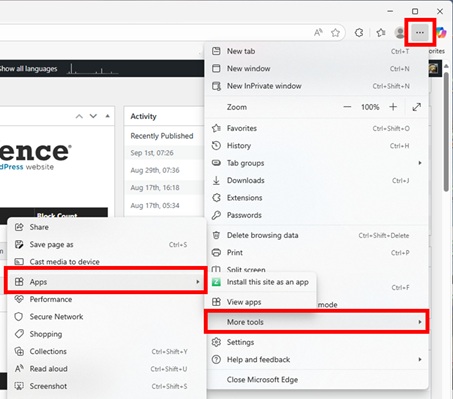Open History from the menu

coord(316,146)
